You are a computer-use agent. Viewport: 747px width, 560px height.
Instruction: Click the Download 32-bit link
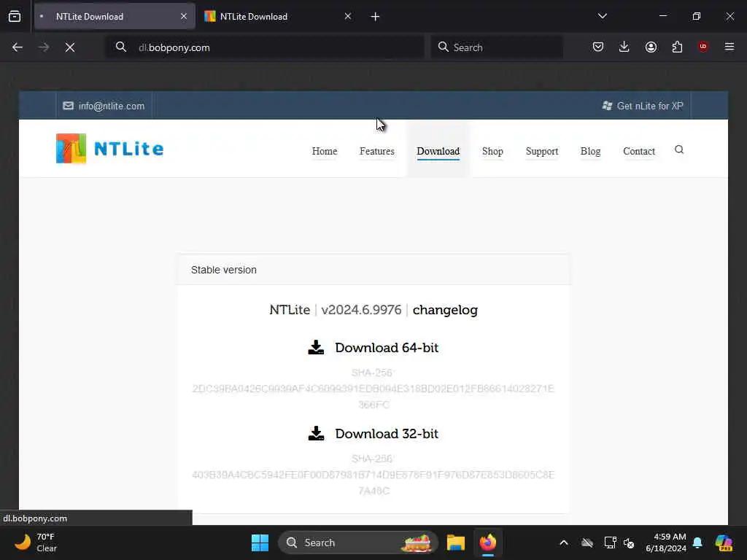[x=387, y=434]
